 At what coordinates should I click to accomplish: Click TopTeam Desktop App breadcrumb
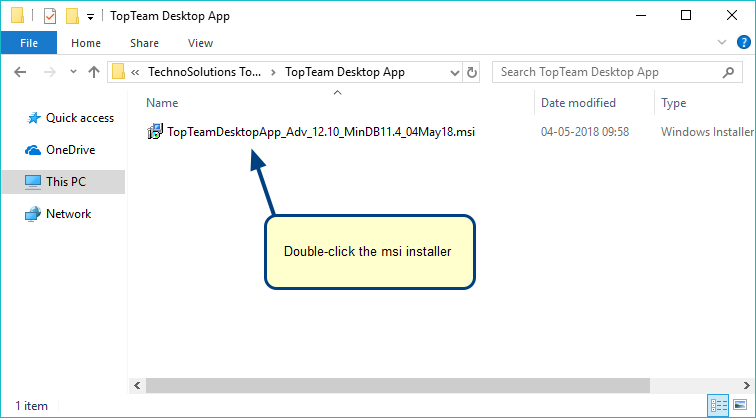345,72
